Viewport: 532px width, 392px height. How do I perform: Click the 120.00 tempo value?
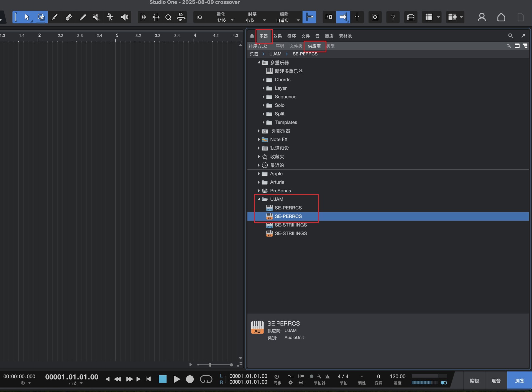tap(397, 376)
